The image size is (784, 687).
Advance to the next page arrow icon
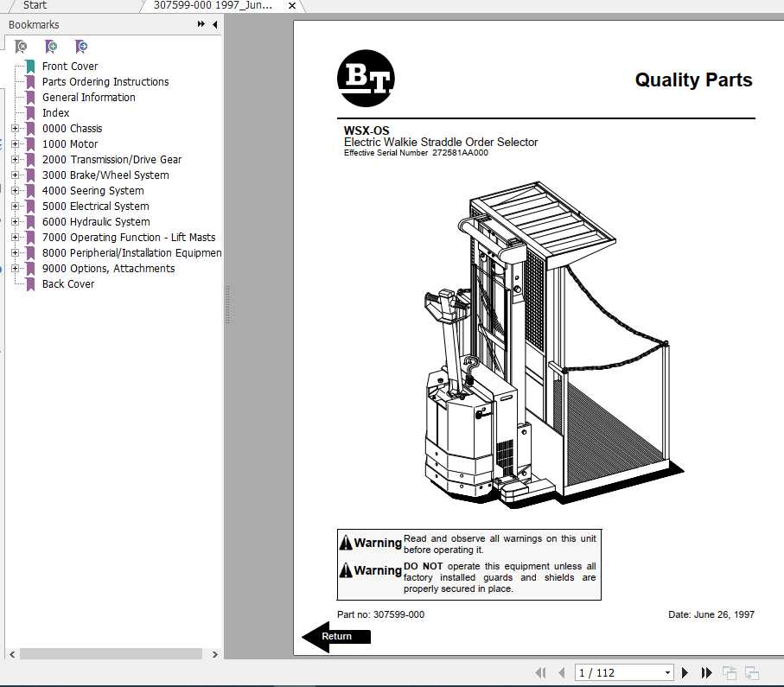[685, 672]
